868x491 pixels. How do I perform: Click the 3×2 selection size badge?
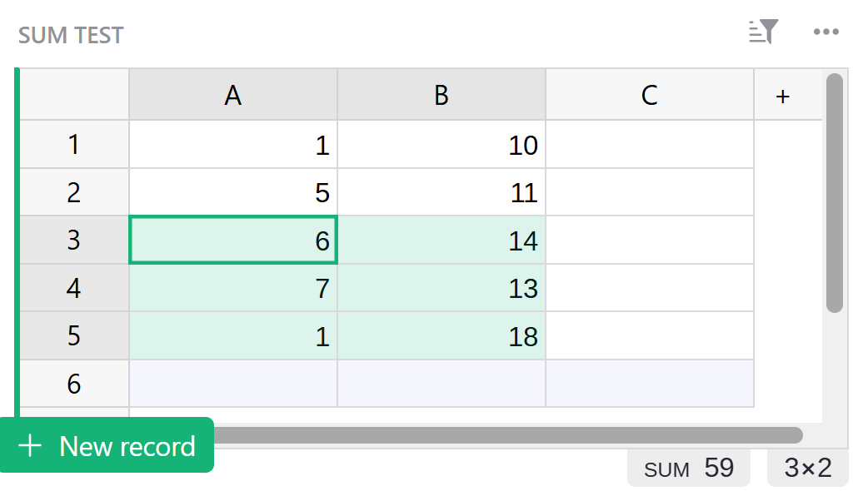[808, 469]
